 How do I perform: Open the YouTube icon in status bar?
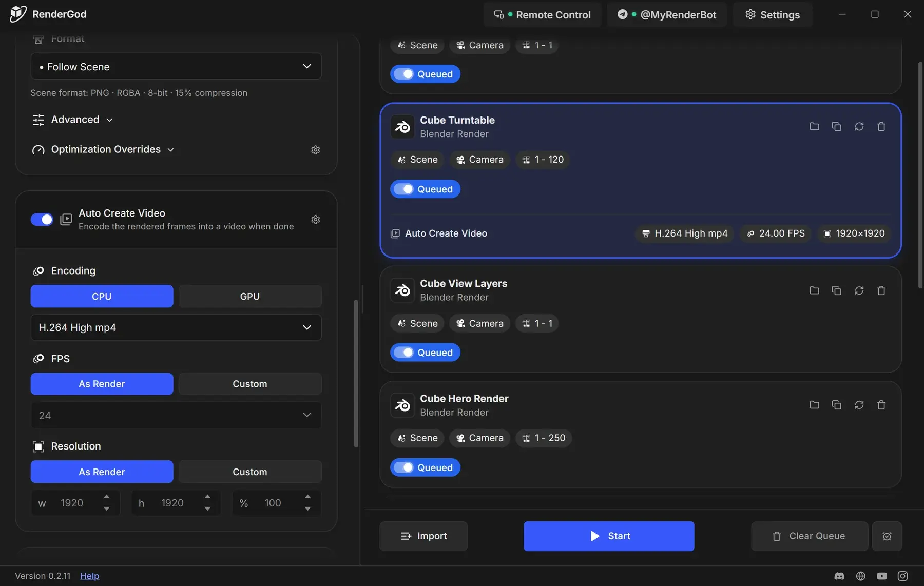tap(882, 576)
